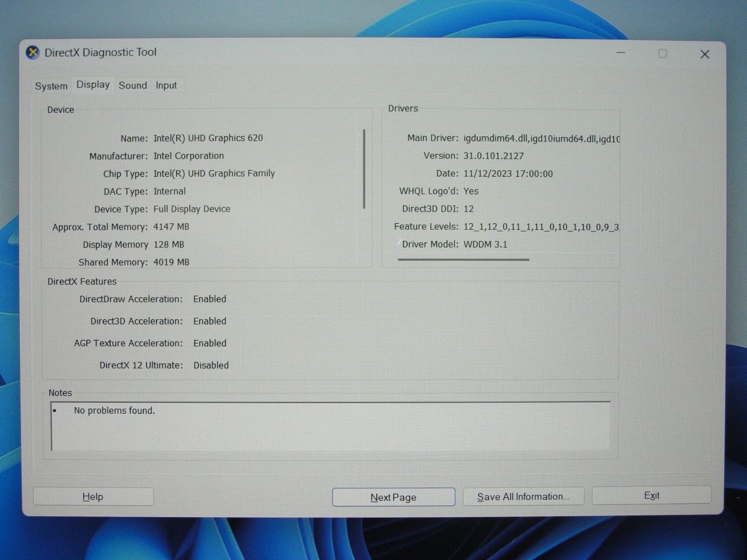Open the Sound tab
Viewport: 747px width, 560px height.
click(133, 85)
